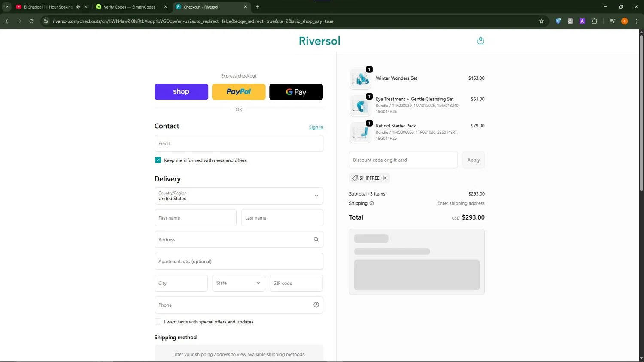Image resolution: width=644 pixels, height=362 pixels.
Task: Reload the checkout page
Action: [31, 21]
